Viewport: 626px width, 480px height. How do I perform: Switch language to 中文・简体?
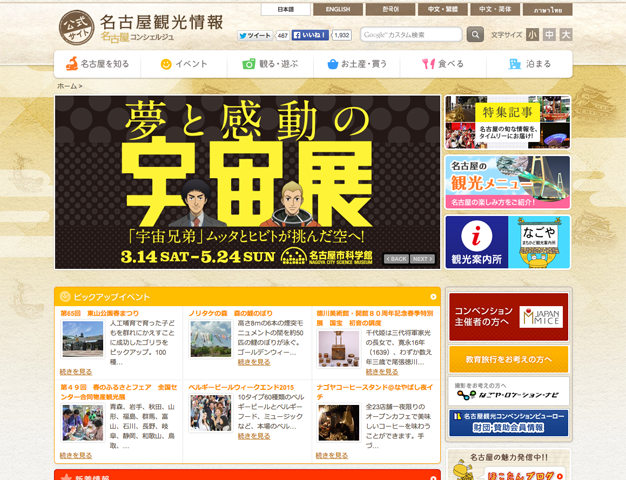[x=495, y=9]
